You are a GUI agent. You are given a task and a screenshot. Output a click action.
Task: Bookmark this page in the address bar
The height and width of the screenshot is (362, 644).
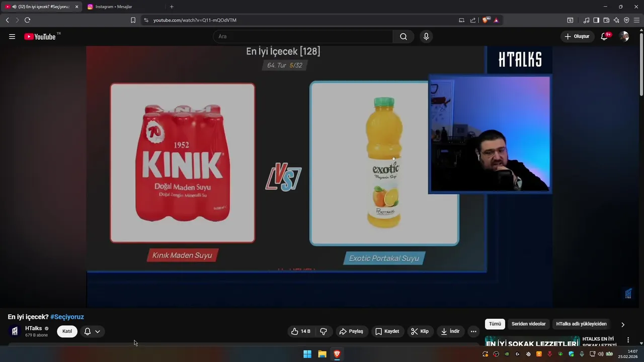pyautogui.click(x=133, y=20)
